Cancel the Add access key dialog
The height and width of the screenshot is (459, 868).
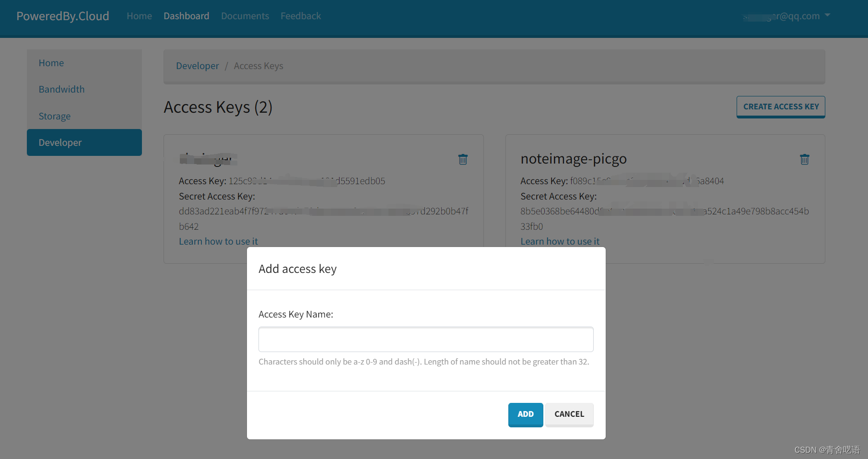[569, 414]
